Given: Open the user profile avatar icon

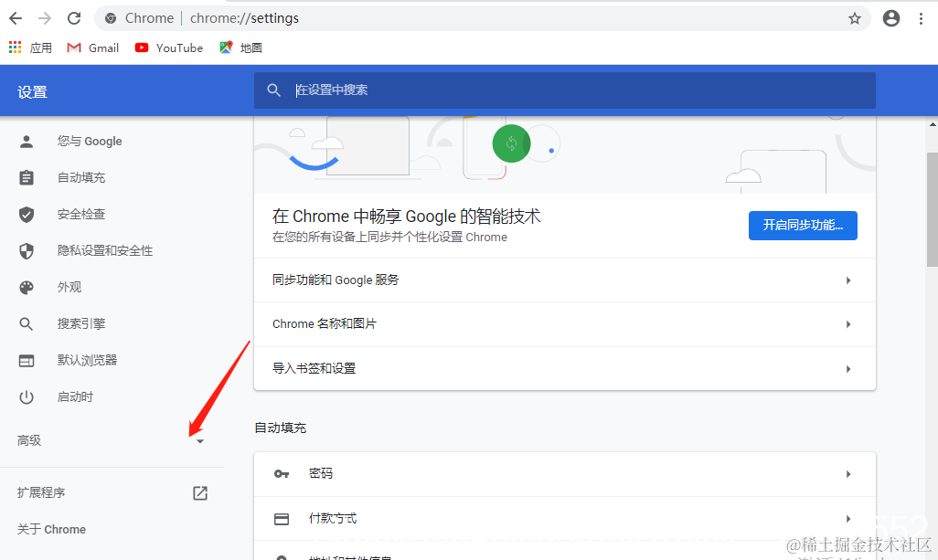Looking at the screenshot, I should pyautogui.click(x=890, y=18).
